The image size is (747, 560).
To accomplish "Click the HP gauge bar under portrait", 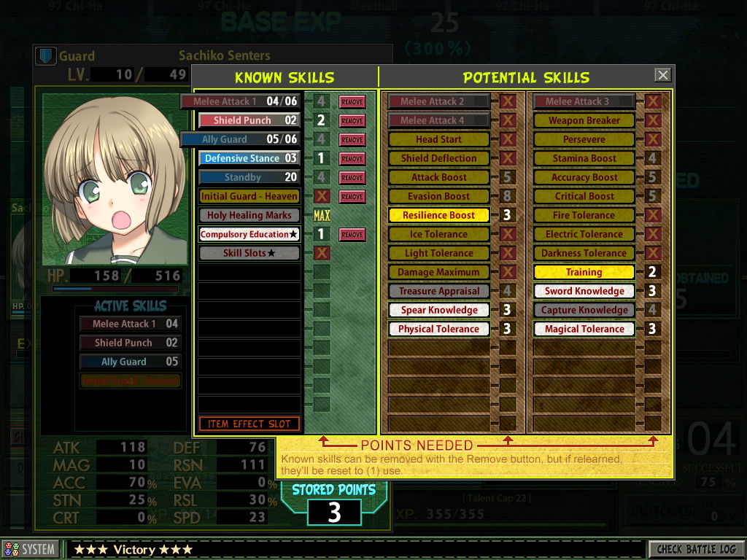I will coord(115,289).
